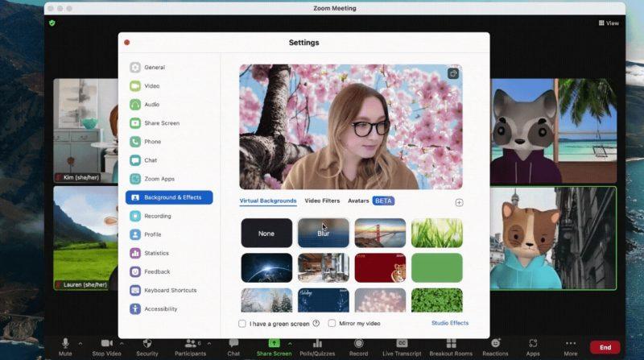The width and height of the screenshot is (644, 360).
Task: Open Keyboard Shortcuts settings
Action: pos(163,290)
